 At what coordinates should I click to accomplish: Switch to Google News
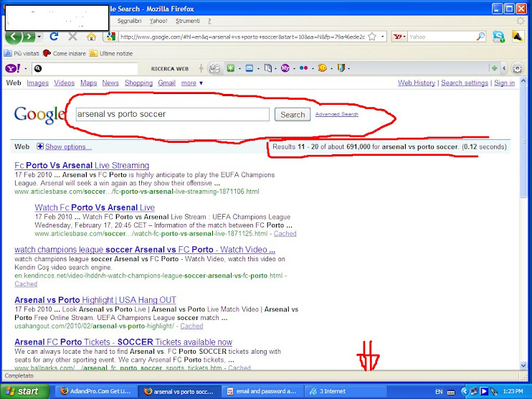(110, 83)
